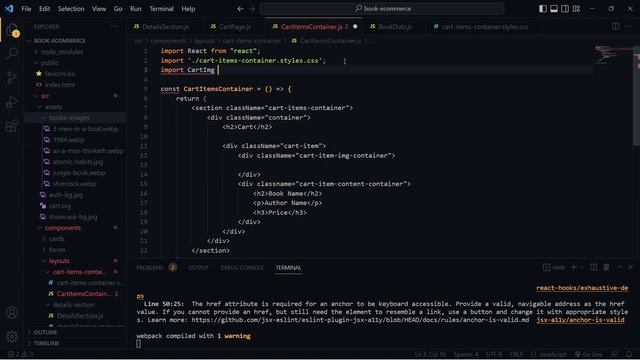Open the anchor-is-valid.md GitHub URL in terminal
Screen dimensions: 640x360
(360, 320)
